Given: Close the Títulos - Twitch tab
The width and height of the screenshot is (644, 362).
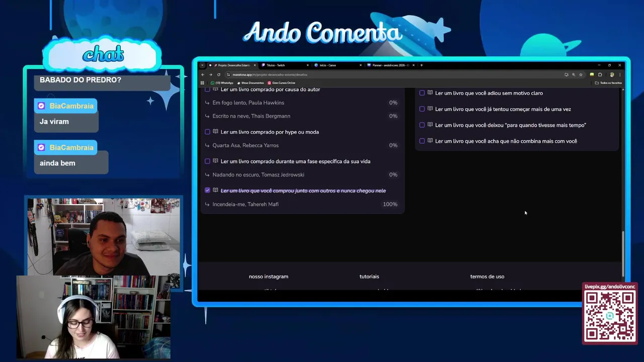Looking at the screenshot, I should [308, 65].
